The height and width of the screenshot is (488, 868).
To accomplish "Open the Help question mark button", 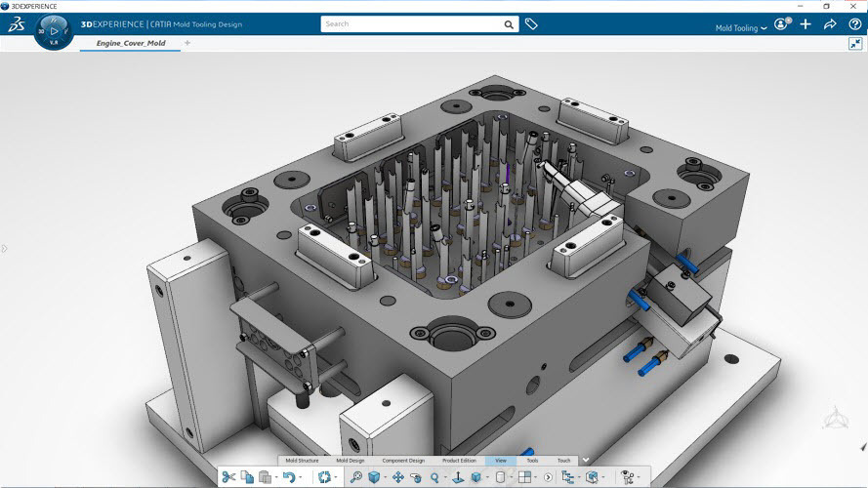I will 855,24.
